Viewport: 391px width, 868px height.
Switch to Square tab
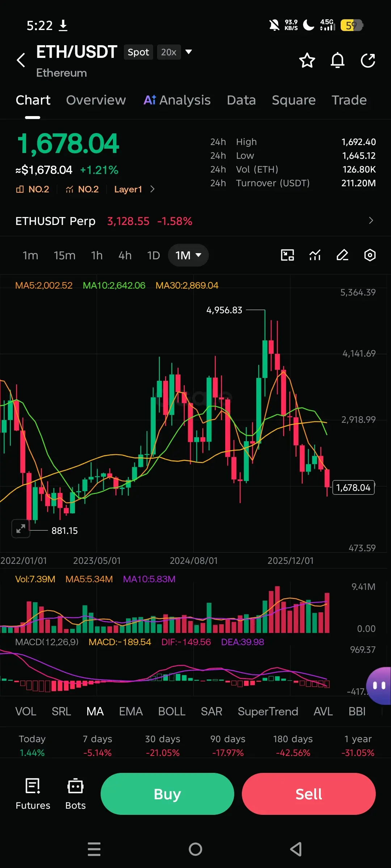coord(294,100)
